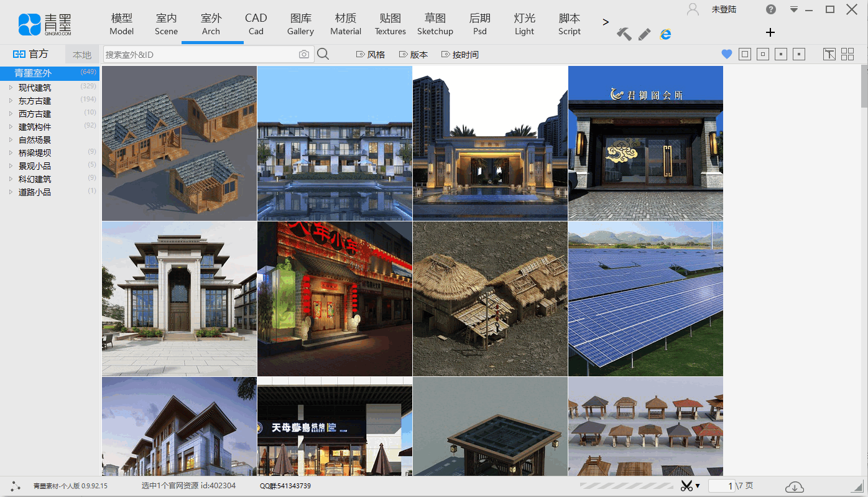Select the largest thumbnail size option
The height and width of the screenshot is (497, 868).
coord(745,55)
